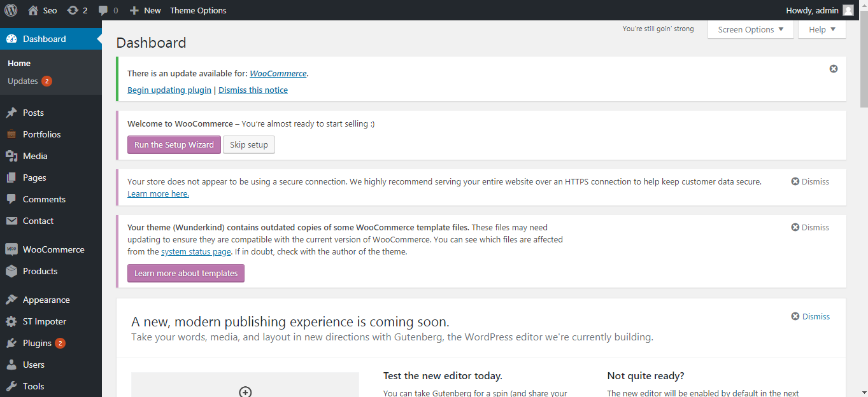Dismiss the Gutenberg editor panel
The width and height of the screenshot is (868, 397).
810,316
